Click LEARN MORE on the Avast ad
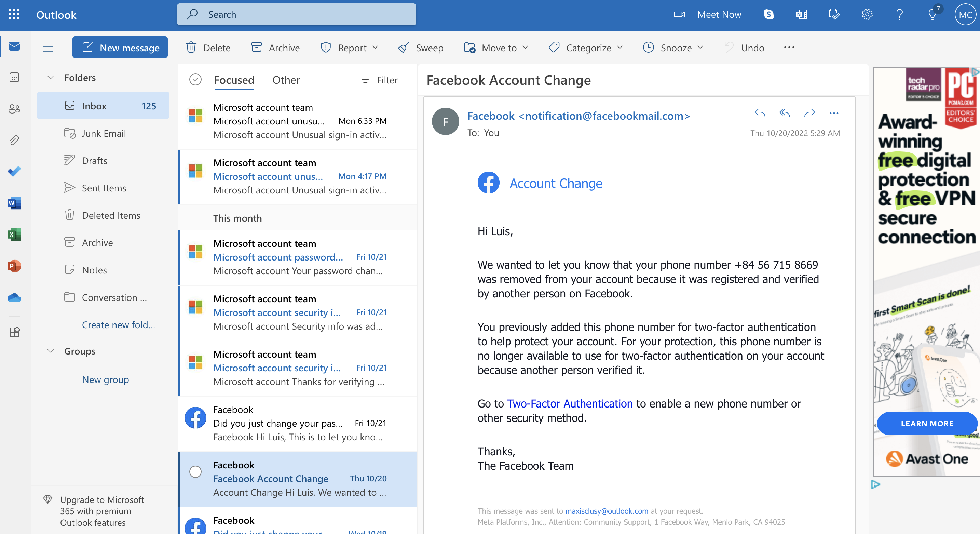 coord(927,424)
